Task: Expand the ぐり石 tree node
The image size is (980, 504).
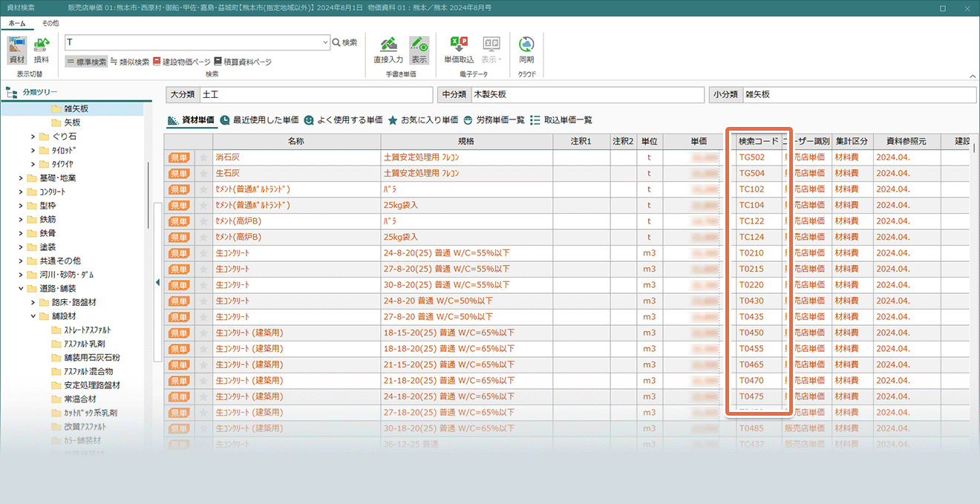Action: [33, 137]
